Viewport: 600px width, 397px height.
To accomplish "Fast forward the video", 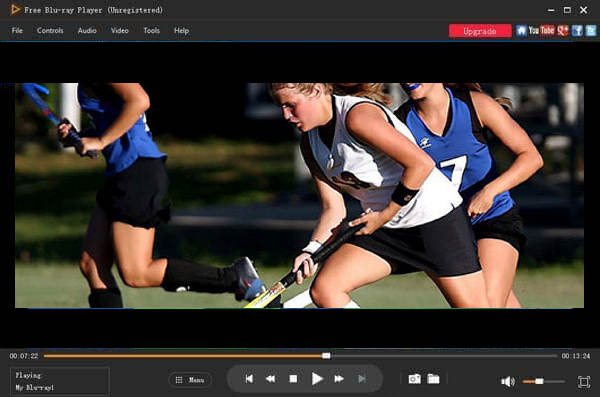I will point(339,379).
